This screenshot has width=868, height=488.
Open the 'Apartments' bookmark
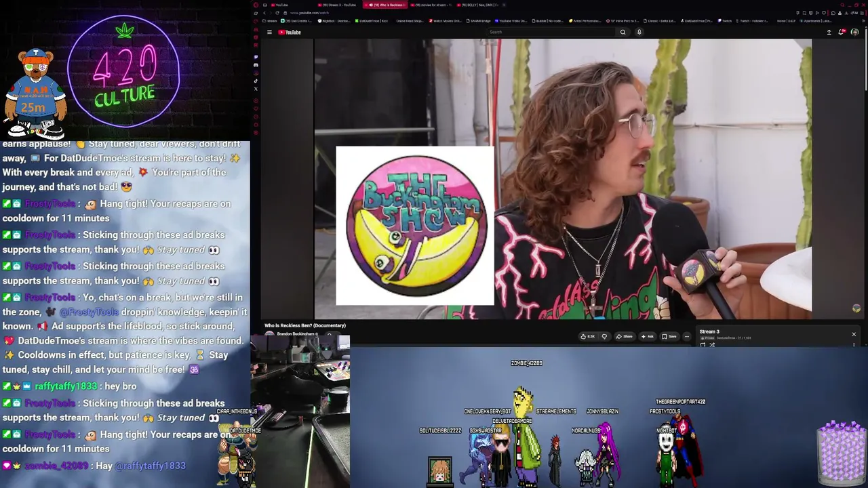click(x=816, y=21)
